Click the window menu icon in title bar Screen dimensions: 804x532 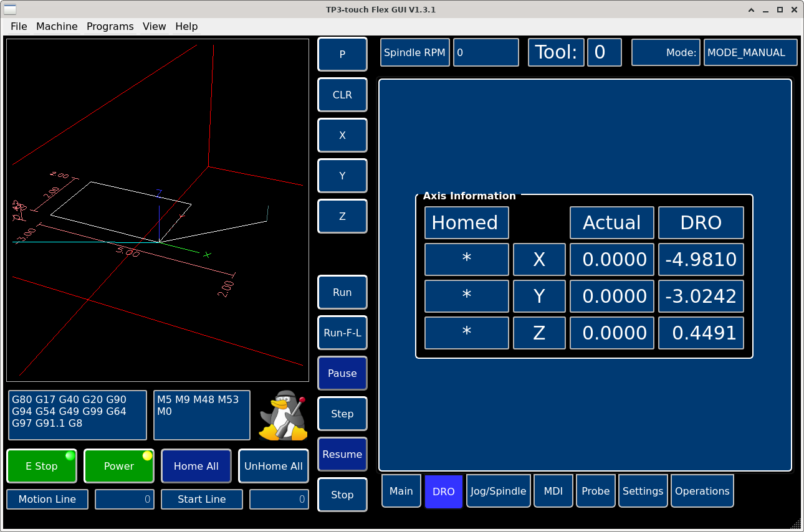click(x=11, y=9)
